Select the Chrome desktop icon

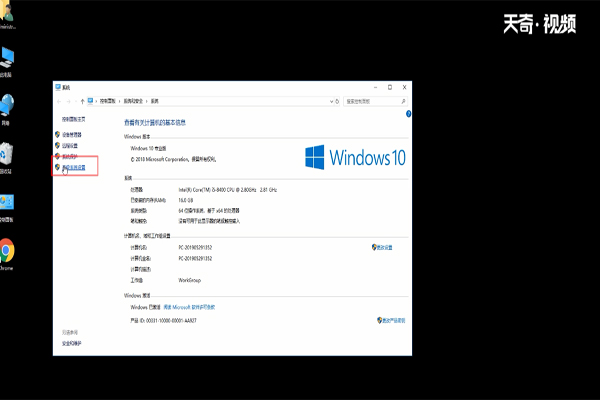click(7, 255)
